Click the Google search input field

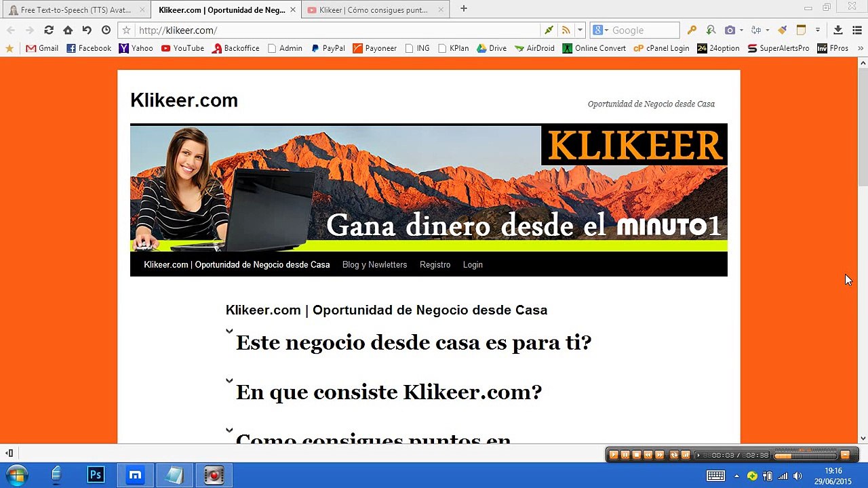click(x=643, y=30)
